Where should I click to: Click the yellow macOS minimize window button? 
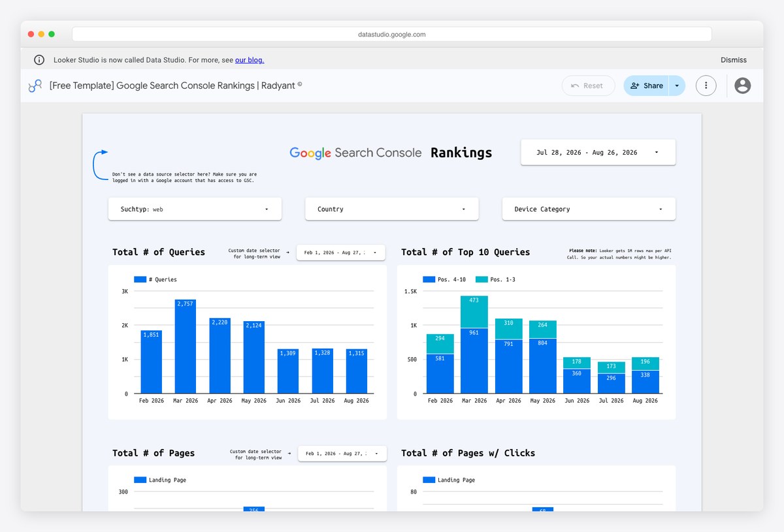pyautogui.click(x=41, y=34)
